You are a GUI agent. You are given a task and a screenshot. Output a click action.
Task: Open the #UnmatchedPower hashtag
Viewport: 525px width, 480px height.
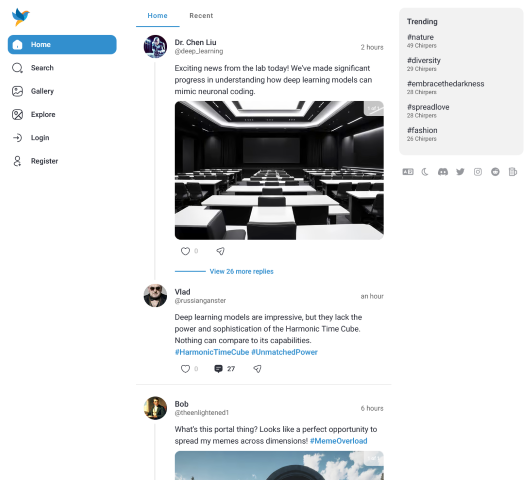[284, 352]
